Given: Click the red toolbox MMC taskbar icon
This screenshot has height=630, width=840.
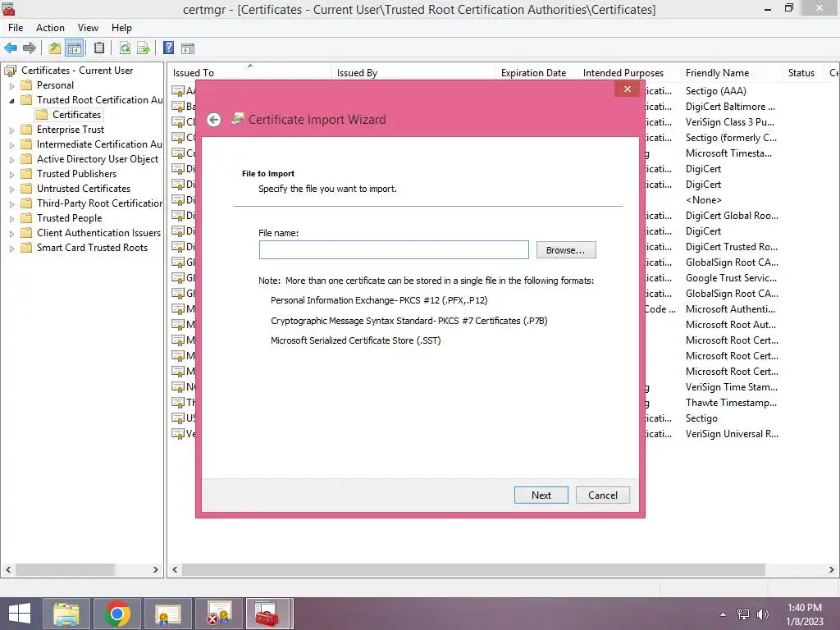Looking at the screenshot, I should (x=268, y=614).
